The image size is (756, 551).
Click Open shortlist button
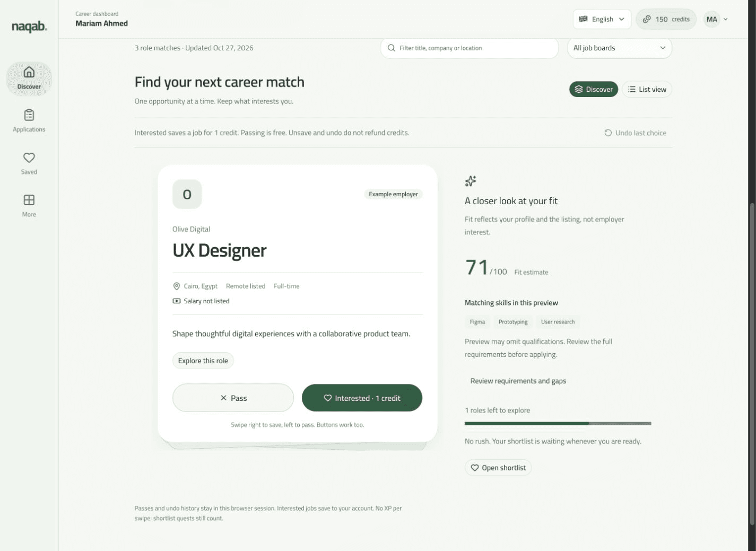pos(498,468)
